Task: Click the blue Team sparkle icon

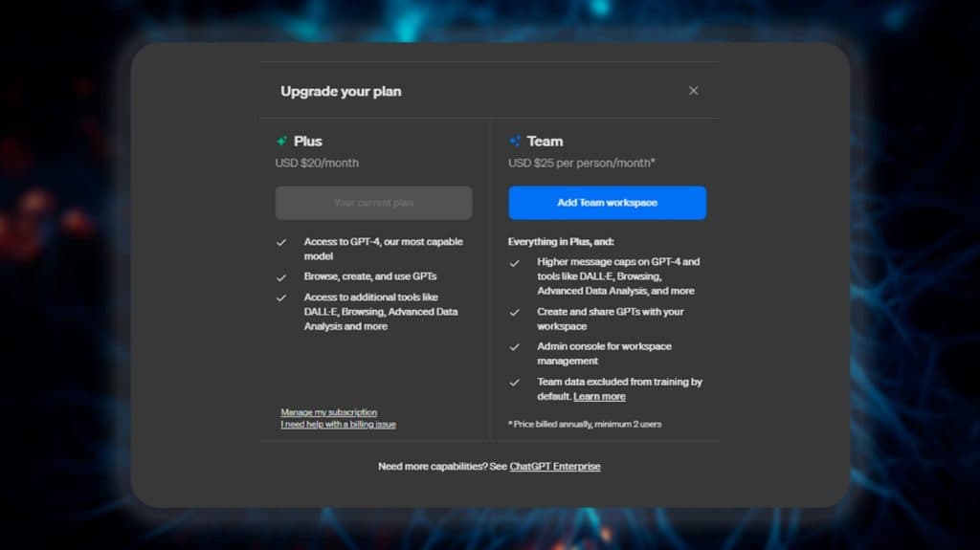Action: coord(515,142)
